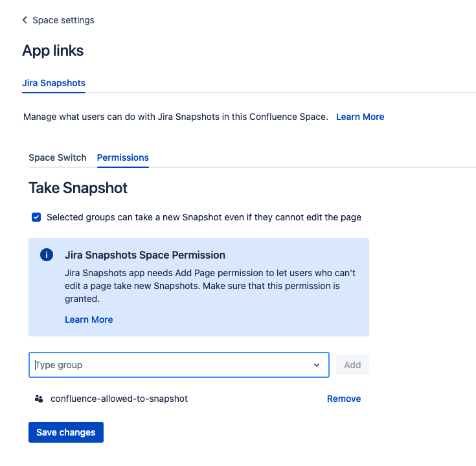Screen dimensions: 476x466
Task: Uncheck the selected groups snapshot checkbox
Action: [x=36, y=217]
